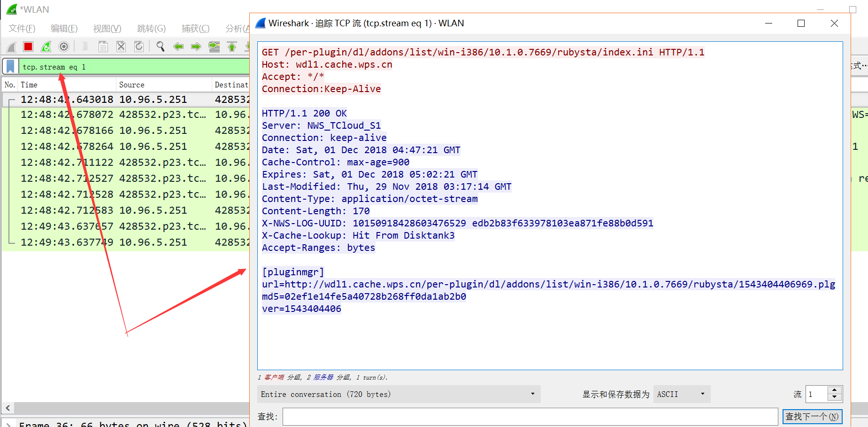
Task: Click the Host: wdl1.cache.wps.cn line
Action: 327,64
